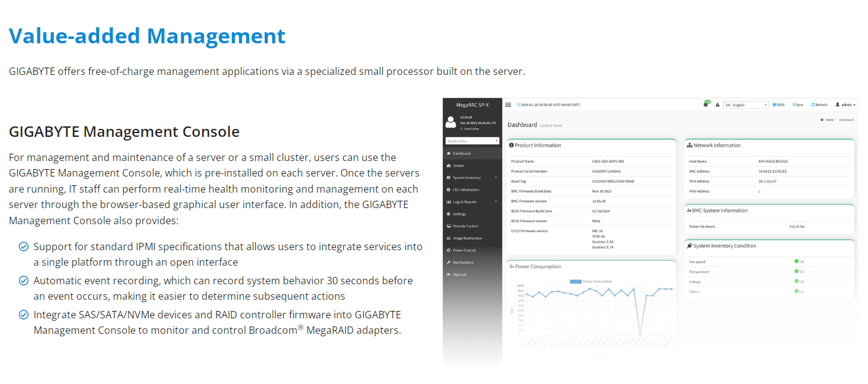Expand Logs & Reports sidebar item
868x384 pixels.
pyautogui.click(x=472, y=201)
